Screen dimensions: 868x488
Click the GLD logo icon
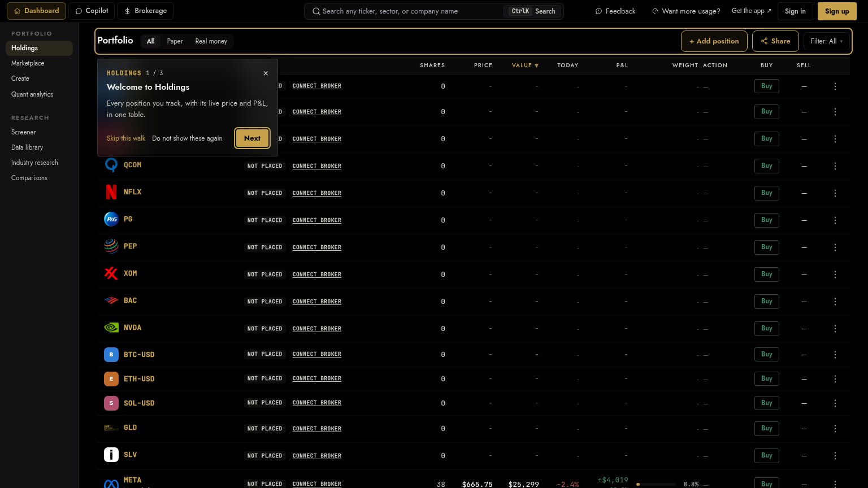tap(111, 428)
